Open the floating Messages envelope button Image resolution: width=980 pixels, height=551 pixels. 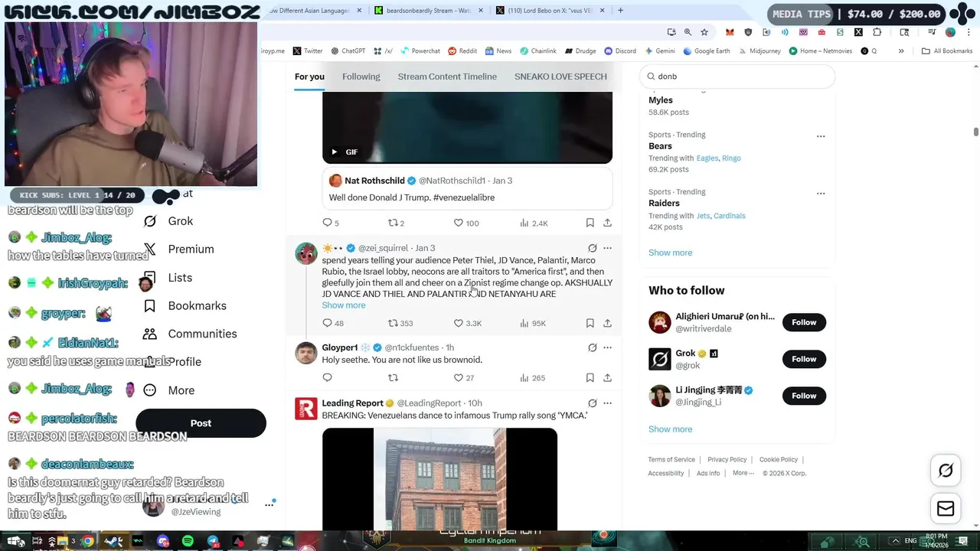coord(946,508)
